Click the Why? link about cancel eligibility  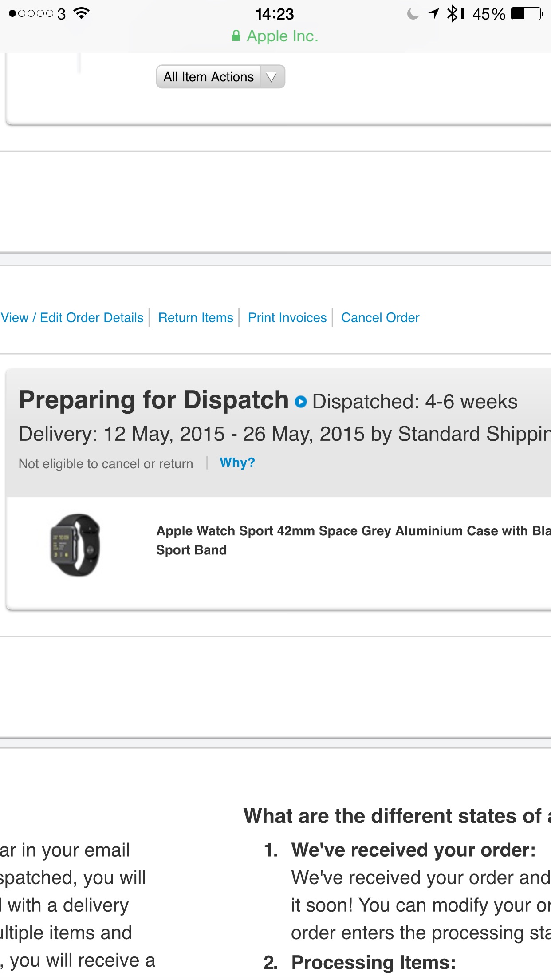237,463
